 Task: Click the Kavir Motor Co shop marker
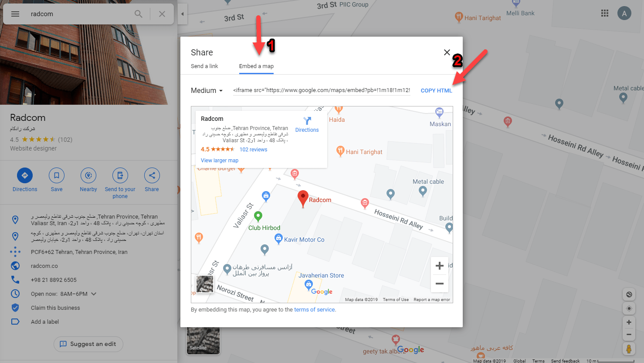pyautogui.click(x=278, y=238)
